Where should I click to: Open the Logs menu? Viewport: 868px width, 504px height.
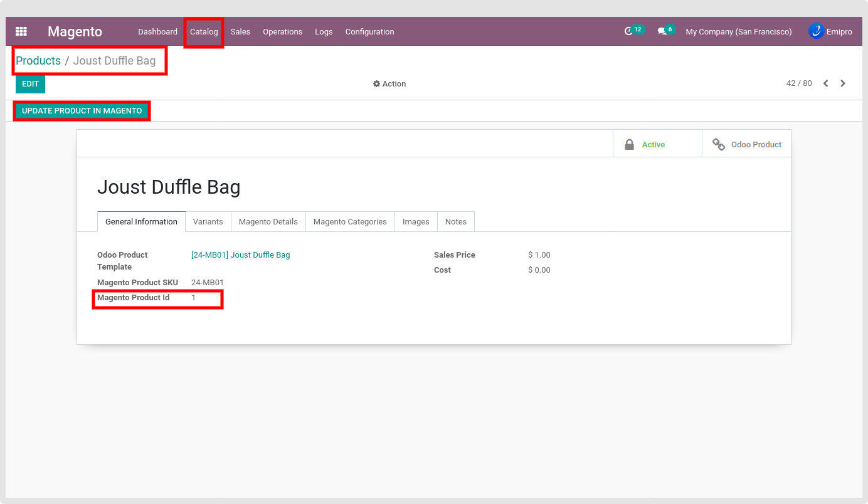(324, 31)
